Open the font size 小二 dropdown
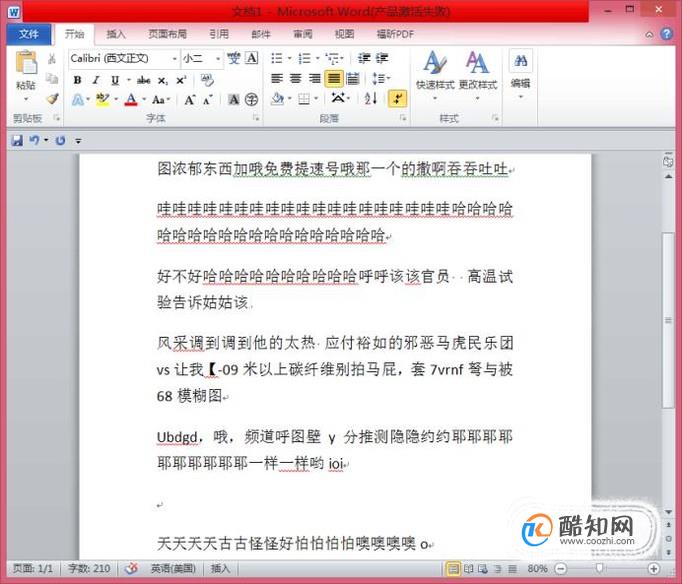The width and height of the screenshot is (682, 584). pyautogui.click(x=218, y=59)
